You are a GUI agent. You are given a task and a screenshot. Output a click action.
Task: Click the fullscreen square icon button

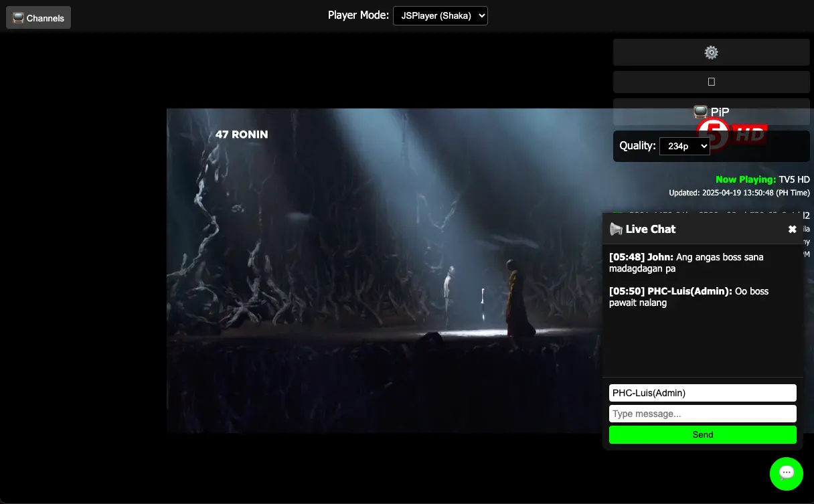[x=711, y=82]
